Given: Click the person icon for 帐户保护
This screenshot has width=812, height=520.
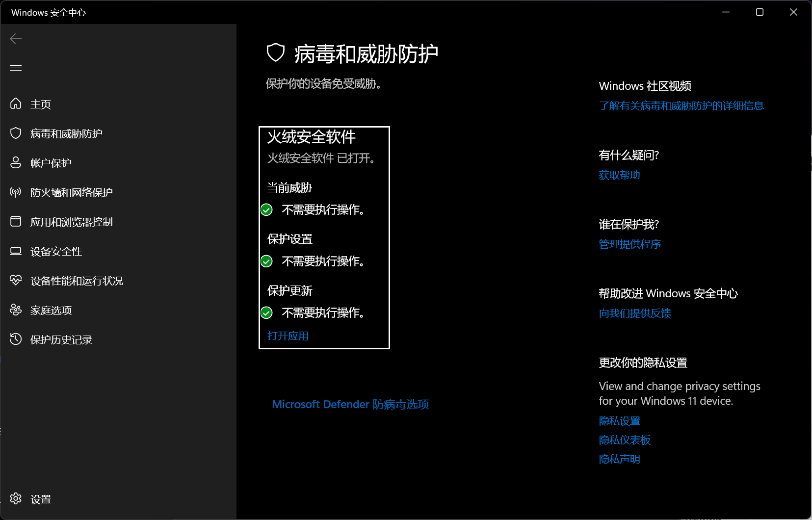Looking at the screenshot, I should click(16, 162).
